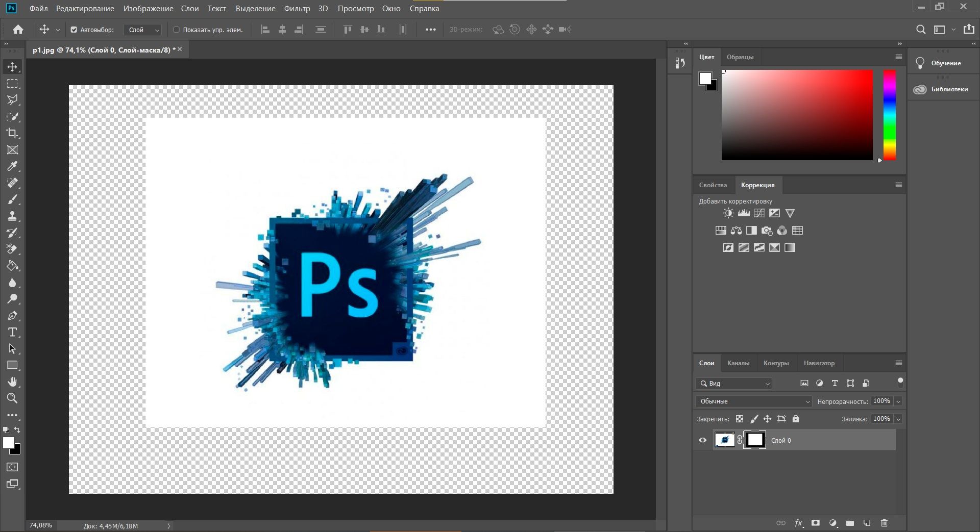The height and width of the screenshot is (532, 980).
Task: Open blend mode Обычные dropdown
Action: tap(753, 401)
